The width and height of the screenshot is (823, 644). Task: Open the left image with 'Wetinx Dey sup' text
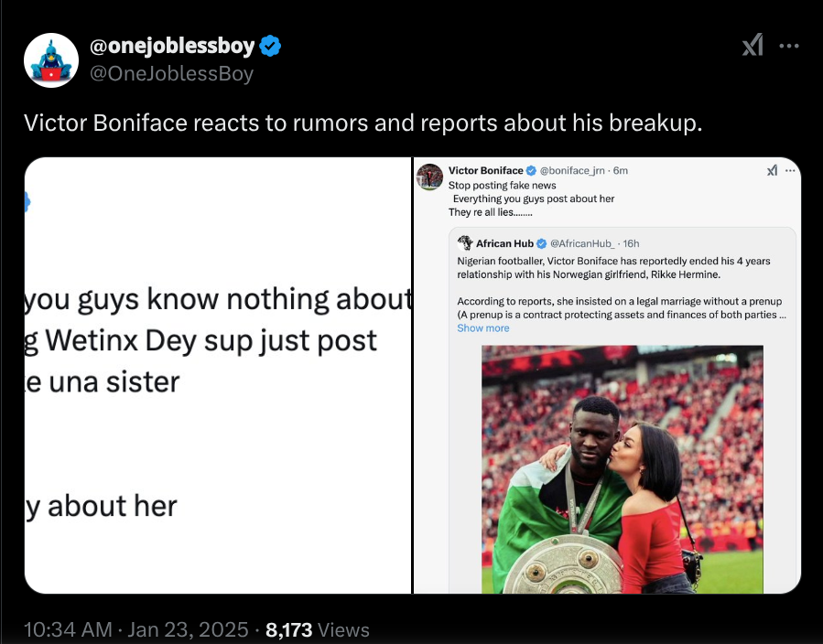coord(218,375)
